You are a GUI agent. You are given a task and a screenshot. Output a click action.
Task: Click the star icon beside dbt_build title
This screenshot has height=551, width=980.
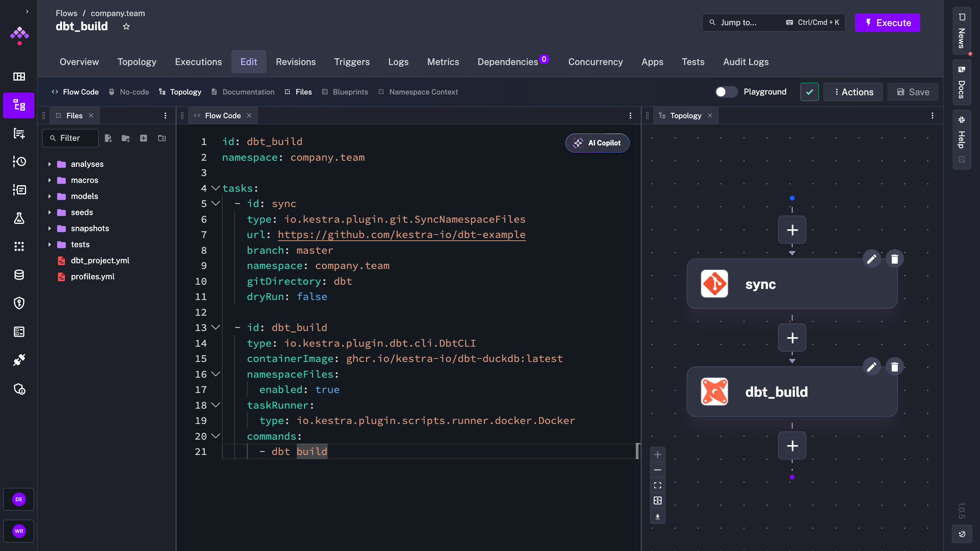click(126, 26)
